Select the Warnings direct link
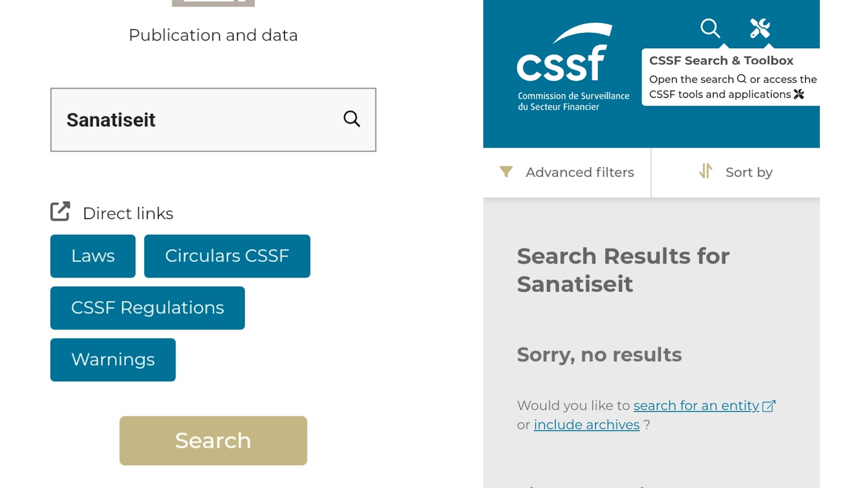This screenshot has width=868, height=488. click(113, 359)
